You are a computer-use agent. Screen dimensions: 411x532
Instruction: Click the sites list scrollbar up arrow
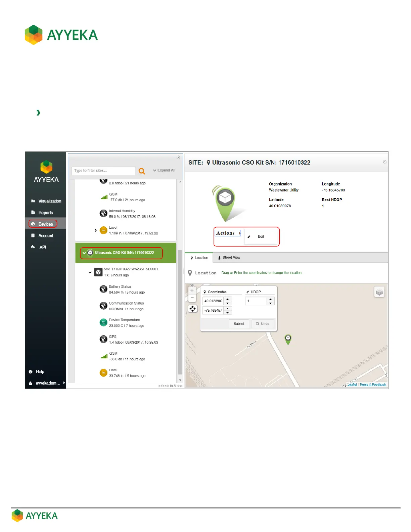[x=180, y=182]
